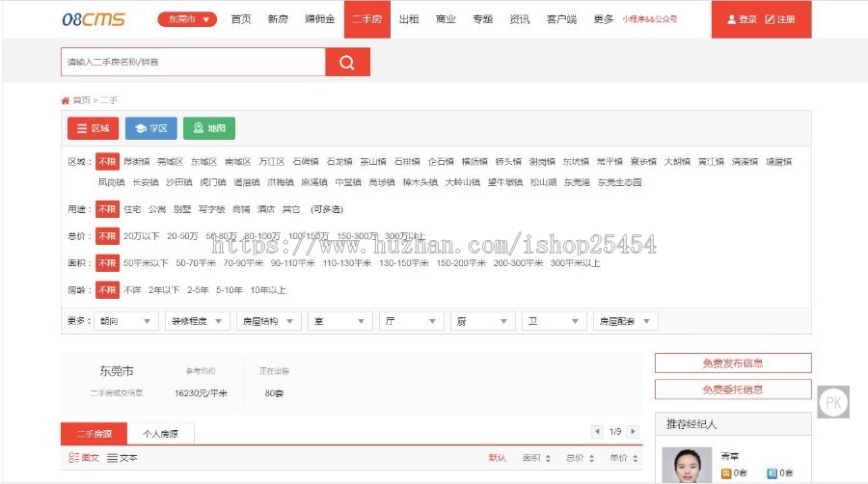The width and height of the screenshot is (868, 484).
Task: Switch to 文本 text list view
Action: click(x=122, y=457)
